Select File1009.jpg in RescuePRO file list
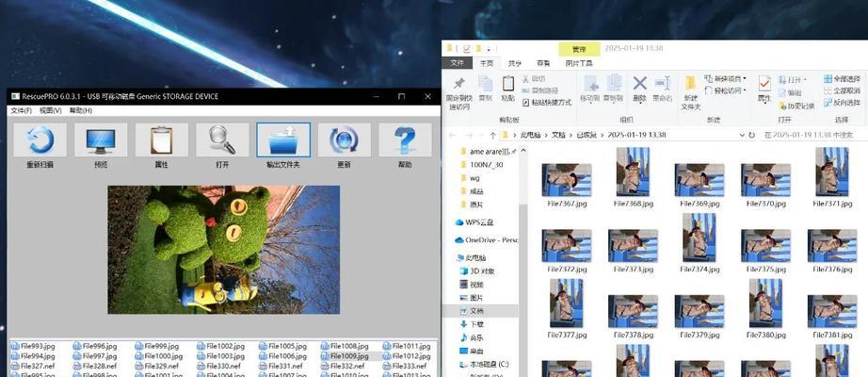The height and width of the screenshot is (377, 868). coord(345,356)
